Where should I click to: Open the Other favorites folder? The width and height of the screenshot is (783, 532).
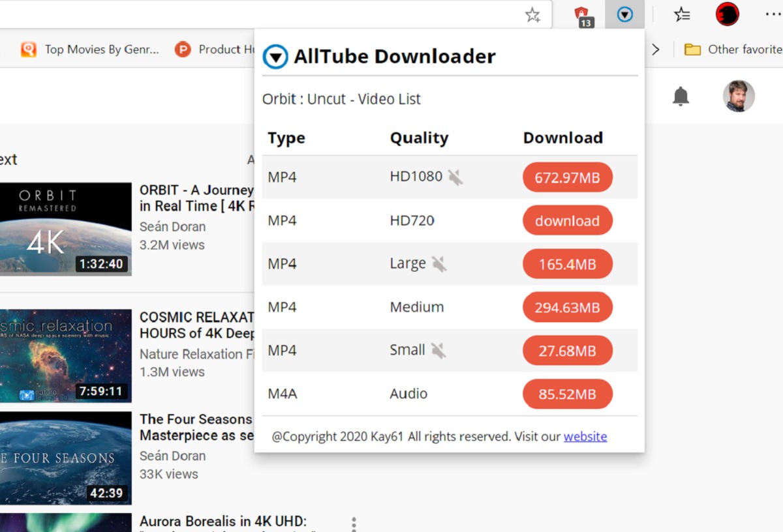[x=733, y=50]
